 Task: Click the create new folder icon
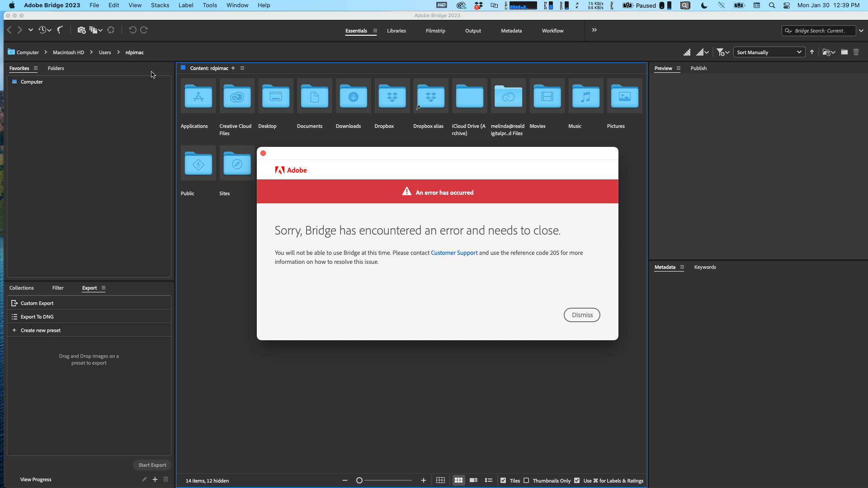tap(844, 52)
